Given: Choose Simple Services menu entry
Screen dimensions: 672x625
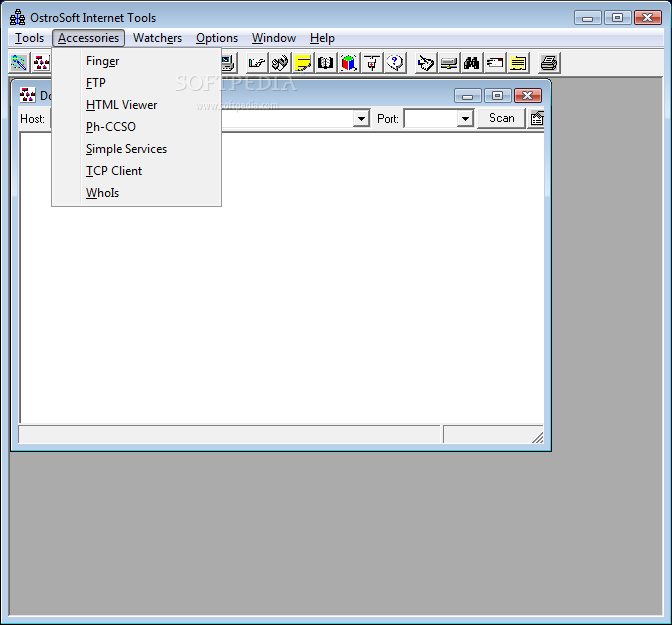Looking at the screenshot, I should [136, 149].
